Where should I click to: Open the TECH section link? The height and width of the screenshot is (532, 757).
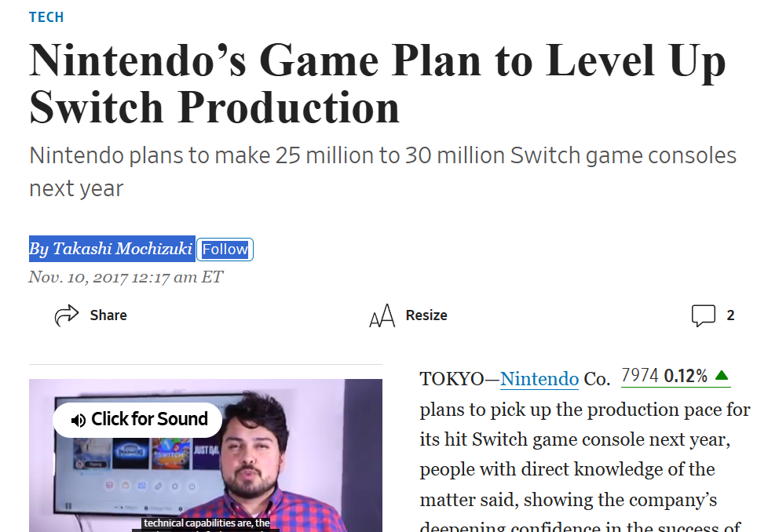coord(46,17)
